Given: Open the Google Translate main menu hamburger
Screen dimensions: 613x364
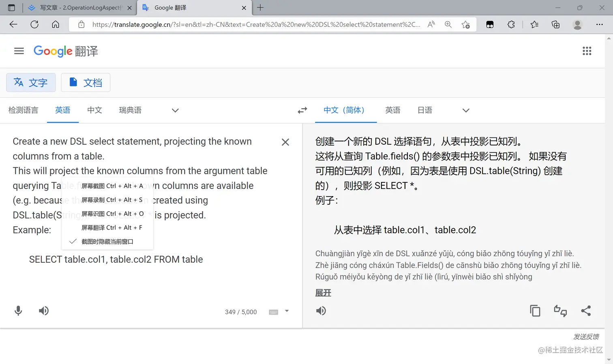Looking at the screenshot, I should [19, 51].
